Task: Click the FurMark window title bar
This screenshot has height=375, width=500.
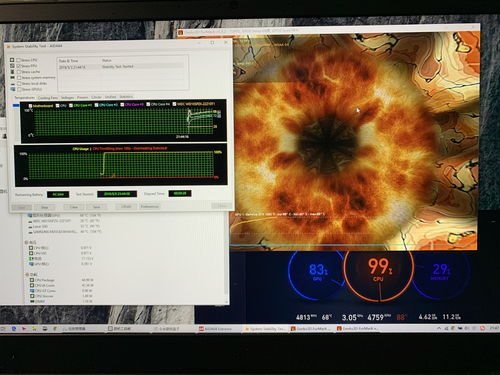Action: pyautogui.click(x=328, y=31)
